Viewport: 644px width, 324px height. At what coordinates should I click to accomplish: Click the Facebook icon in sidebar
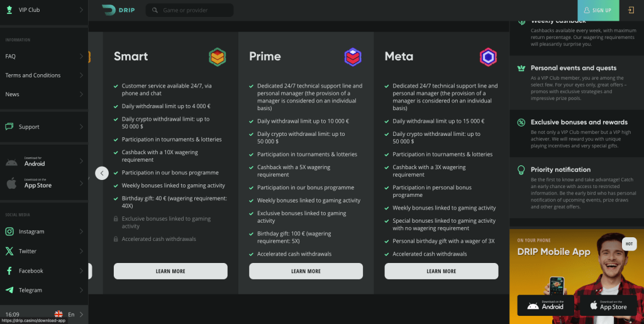pyautogui.click(x=9, y=271)
